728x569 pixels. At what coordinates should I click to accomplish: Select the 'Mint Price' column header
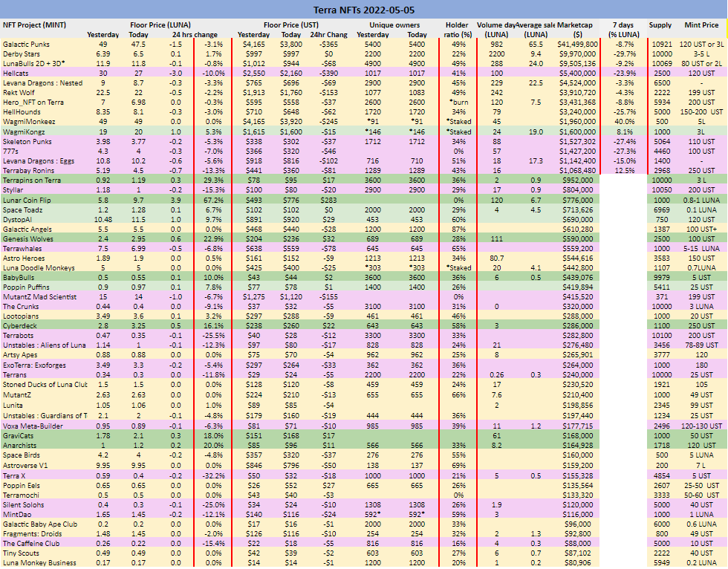701,25
